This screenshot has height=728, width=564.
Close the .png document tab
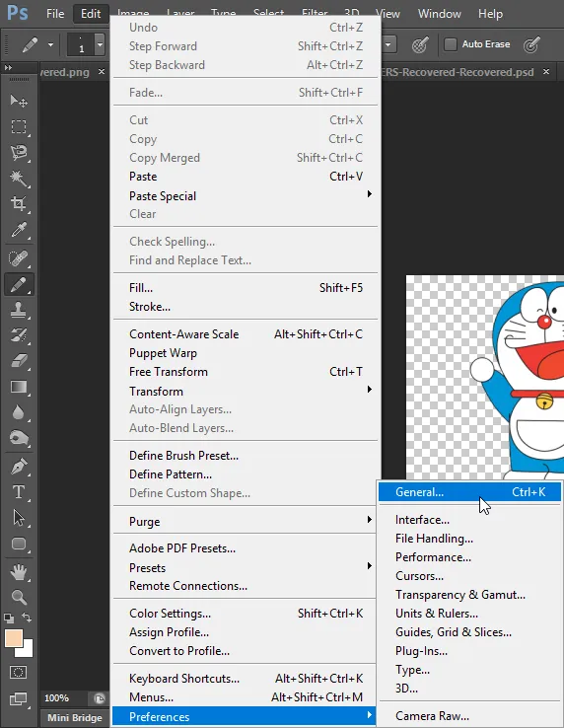pyautogui.click(x=102, y=71)
